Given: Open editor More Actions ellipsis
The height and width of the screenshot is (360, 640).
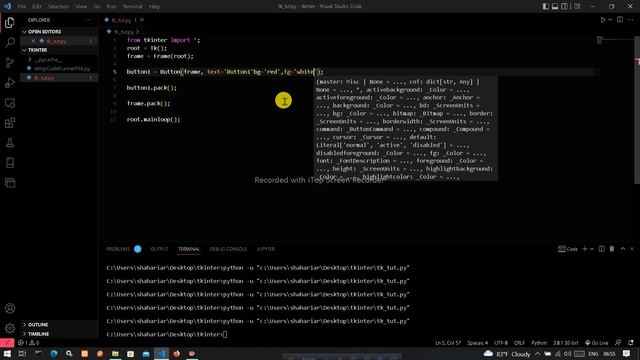Looking at the screenshot, I should (x=631, y=20).
